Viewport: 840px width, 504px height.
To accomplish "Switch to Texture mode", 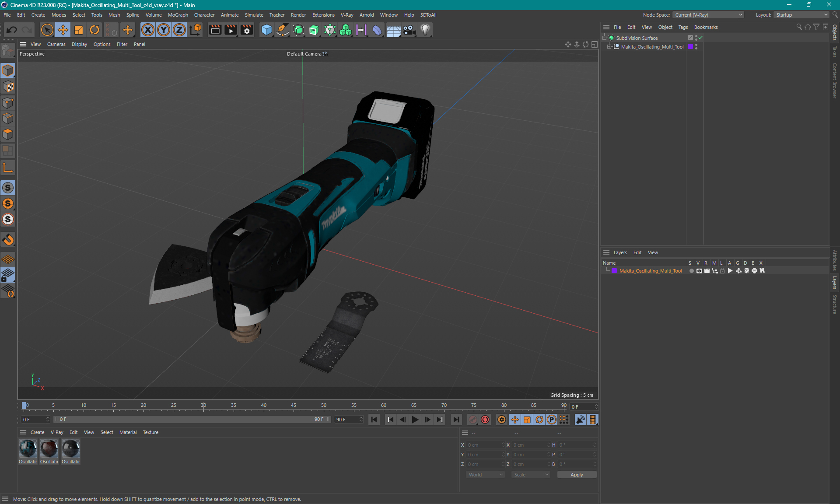I will click(x=8, y=87).
